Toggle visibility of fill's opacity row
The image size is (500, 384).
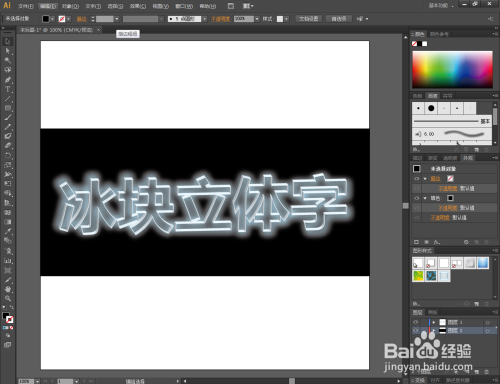(x=417, y=208)
